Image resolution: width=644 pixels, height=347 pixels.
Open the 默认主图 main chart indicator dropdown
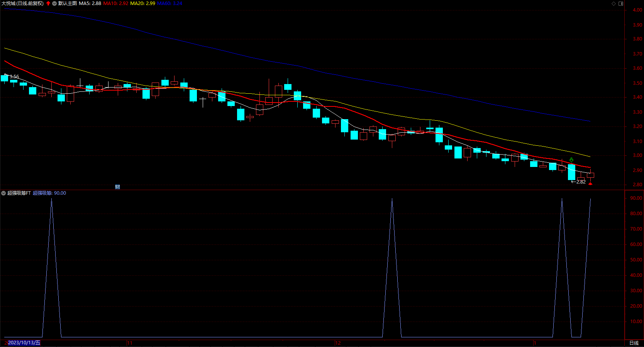click(x=54, y=3)
